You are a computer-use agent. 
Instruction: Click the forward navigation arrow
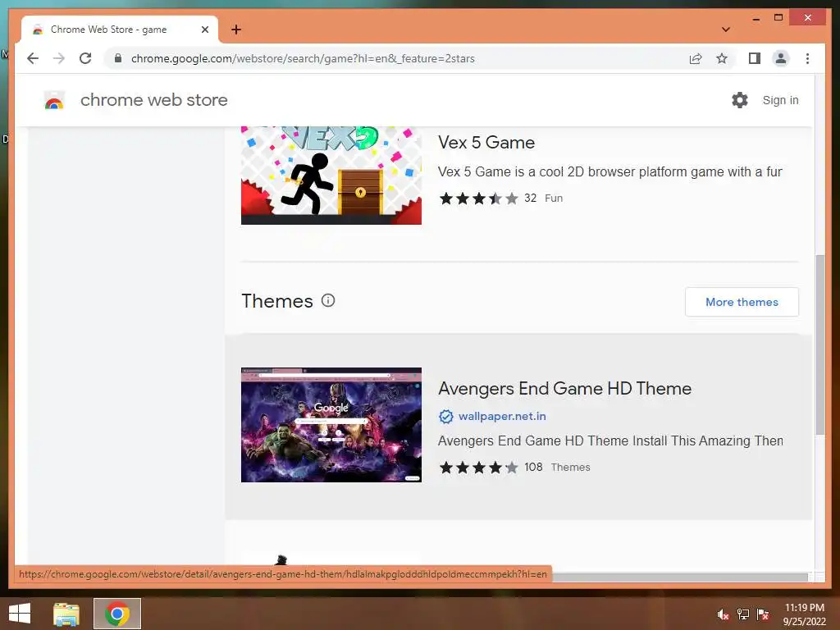coord(59,58)
